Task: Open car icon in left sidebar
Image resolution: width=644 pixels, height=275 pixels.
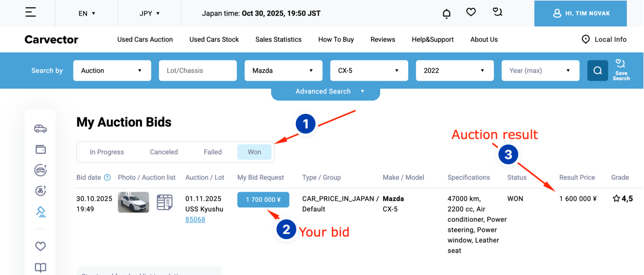Action: point(41,128)
